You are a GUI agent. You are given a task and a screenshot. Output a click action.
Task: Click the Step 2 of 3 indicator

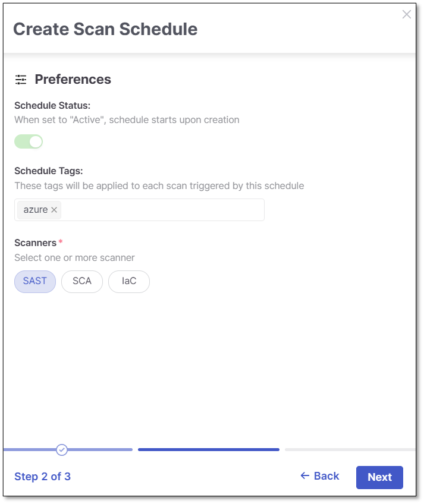(x=43, y=477)
